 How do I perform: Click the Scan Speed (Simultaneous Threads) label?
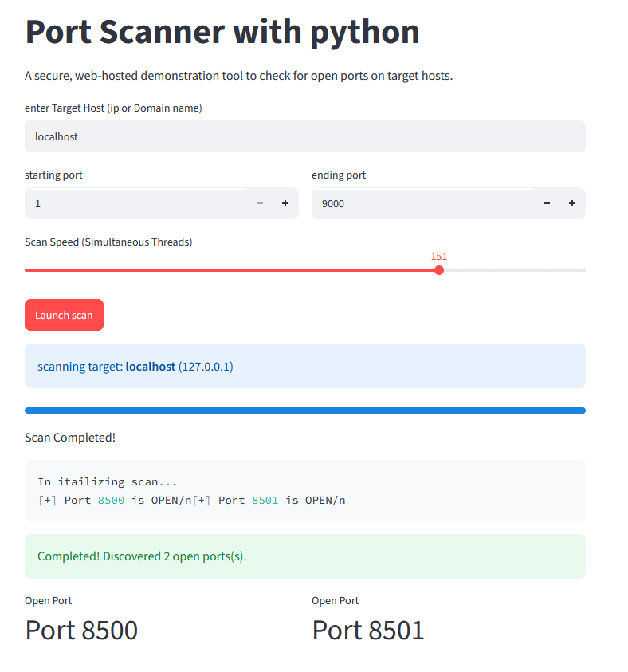108,242
